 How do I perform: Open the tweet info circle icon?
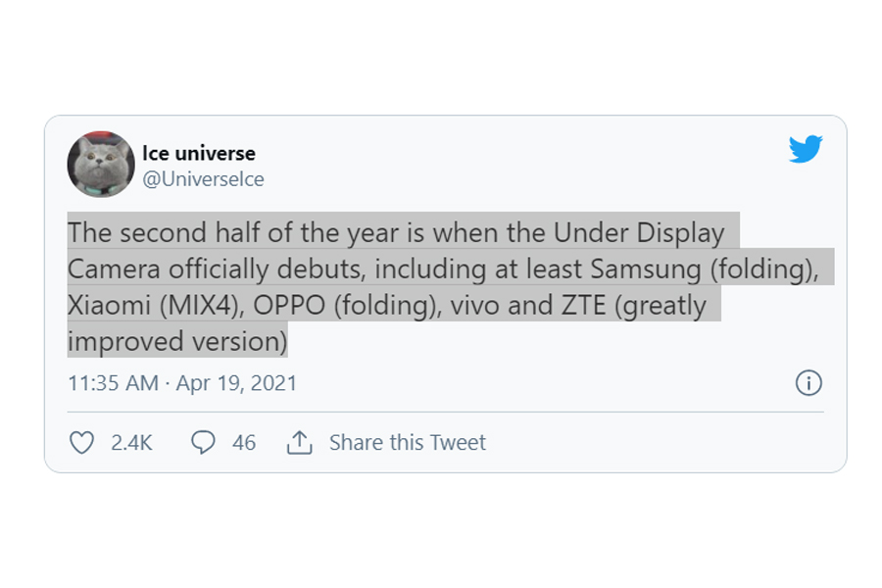pyautogui.click(x=808, y=382)
